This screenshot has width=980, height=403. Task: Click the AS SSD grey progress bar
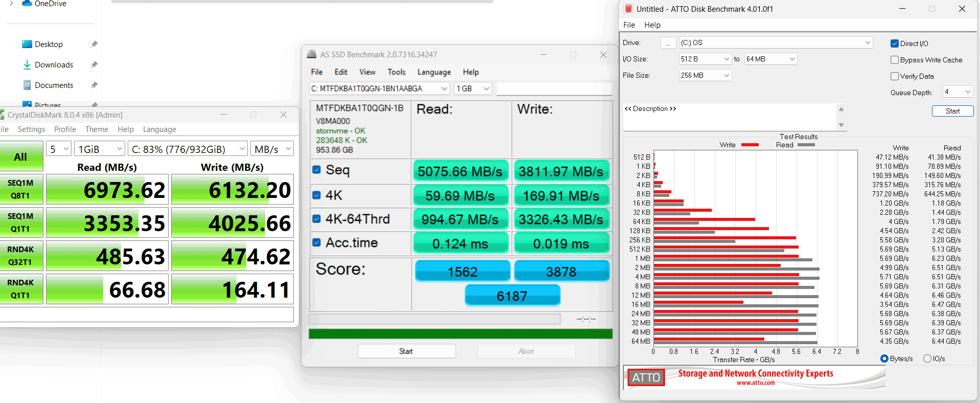coord(434,319)
